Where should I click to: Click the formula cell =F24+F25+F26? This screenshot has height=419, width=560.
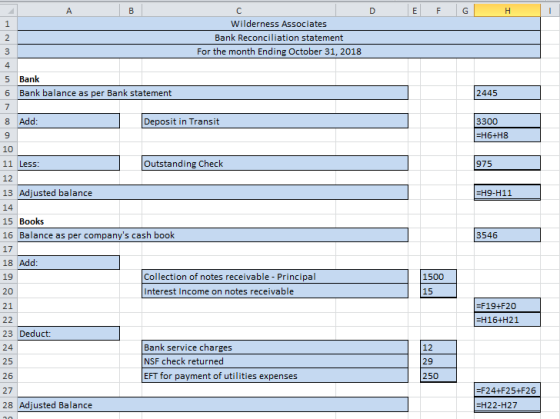tap(507, 390)
